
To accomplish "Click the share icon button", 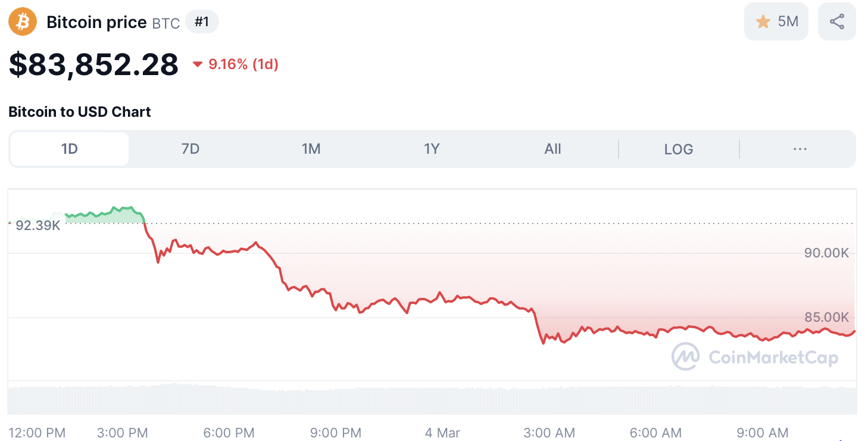I will pos(837,22).
